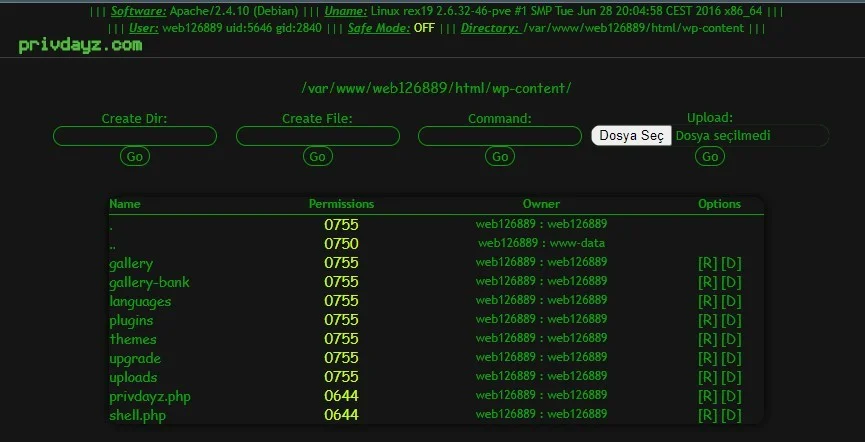Click the 'web126889 uid:5646 gid:2840' user info text
This screenshot has height=442, width=865.
242,28
